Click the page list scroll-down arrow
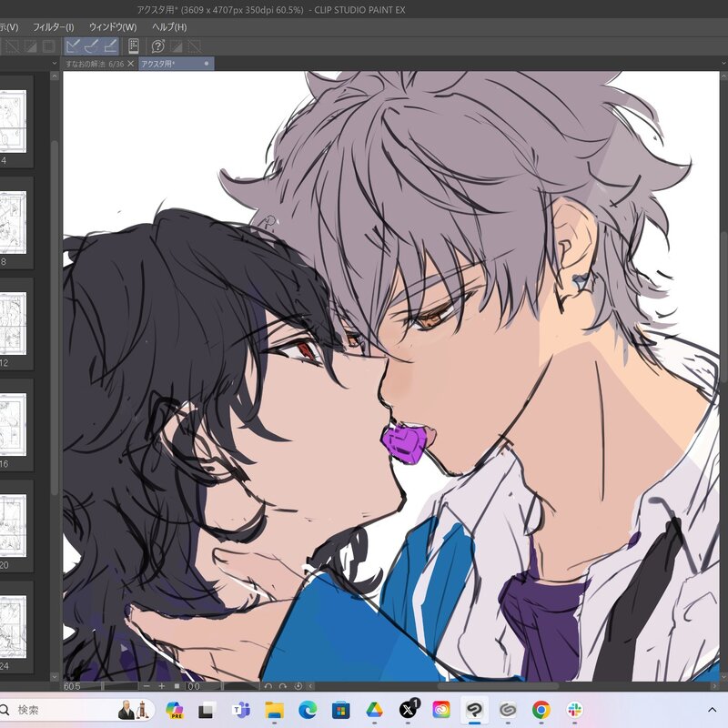728x728 pixels. pos(55,676)
